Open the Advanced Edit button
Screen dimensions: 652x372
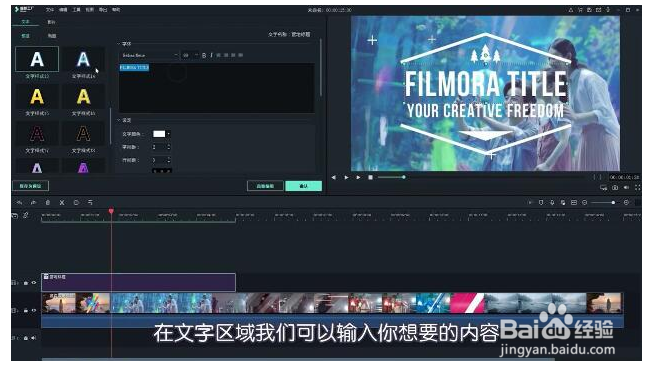tap(265, 186)
